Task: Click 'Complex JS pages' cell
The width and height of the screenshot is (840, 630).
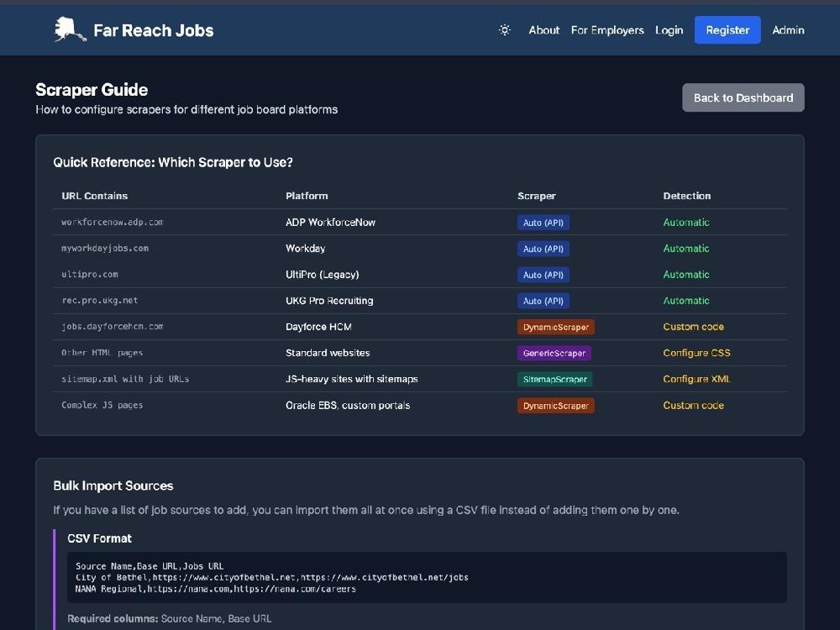Action: point(102,406)
